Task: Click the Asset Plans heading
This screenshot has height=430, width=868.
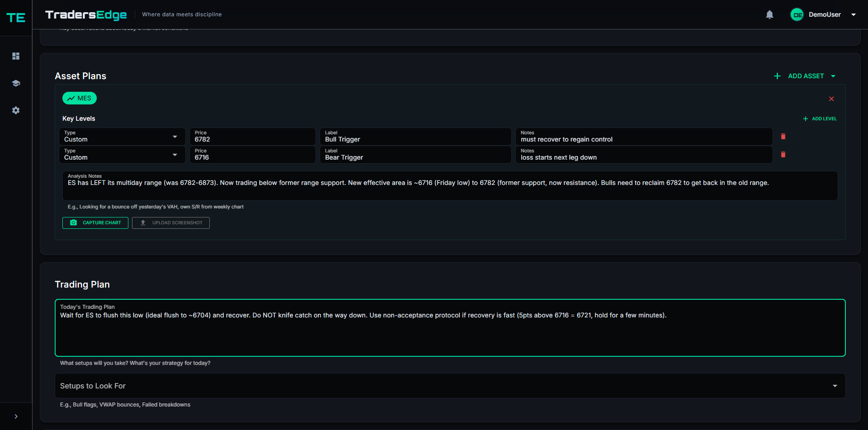Action: click(x=80, y=76)
